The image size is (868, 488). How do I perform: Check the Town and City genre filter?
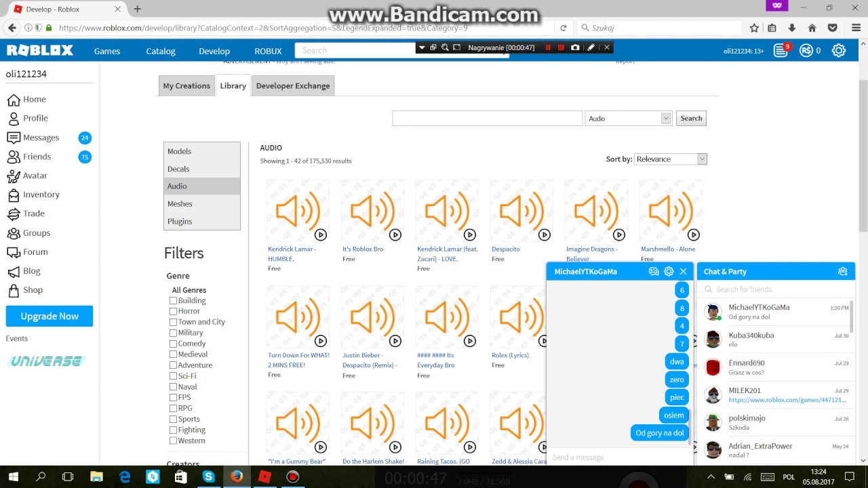173,322
